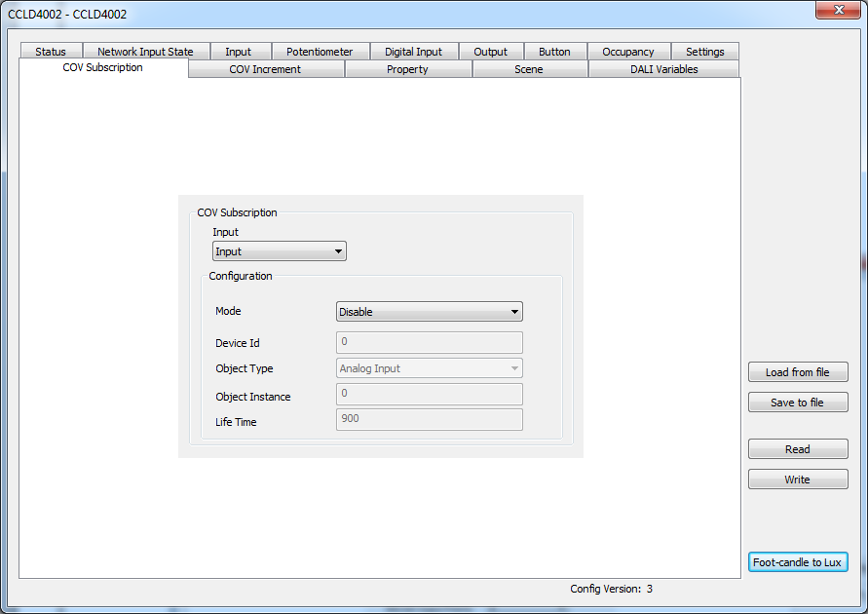Screen dimensions: 868x614
Task: Select the COV Subscription tab
Action: [103, 67]
